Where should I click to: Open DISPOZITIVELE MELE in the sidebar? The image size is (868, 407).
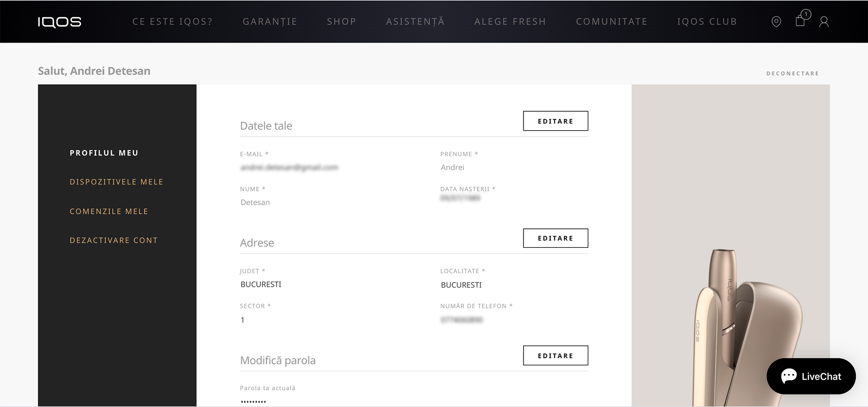pyautogui.click(x=117, y=182)
